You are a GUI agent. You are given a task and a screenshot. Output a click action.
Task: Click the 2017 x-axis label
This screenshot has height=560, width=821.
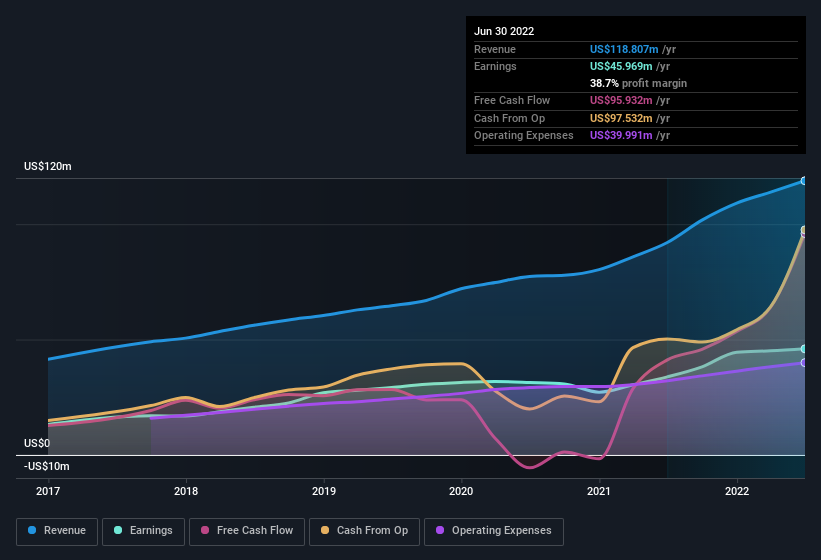click(x=48, y=491)
